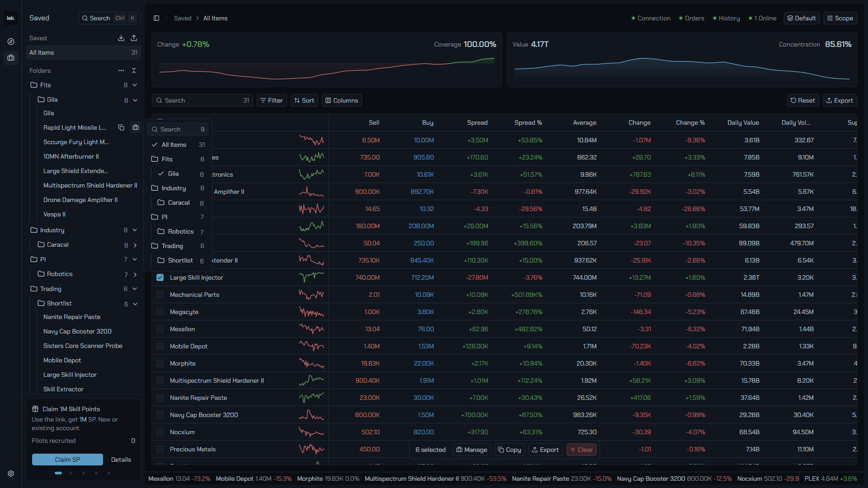
Task: Collapse all folders icon next to Folders
Action: pos(134,70)
